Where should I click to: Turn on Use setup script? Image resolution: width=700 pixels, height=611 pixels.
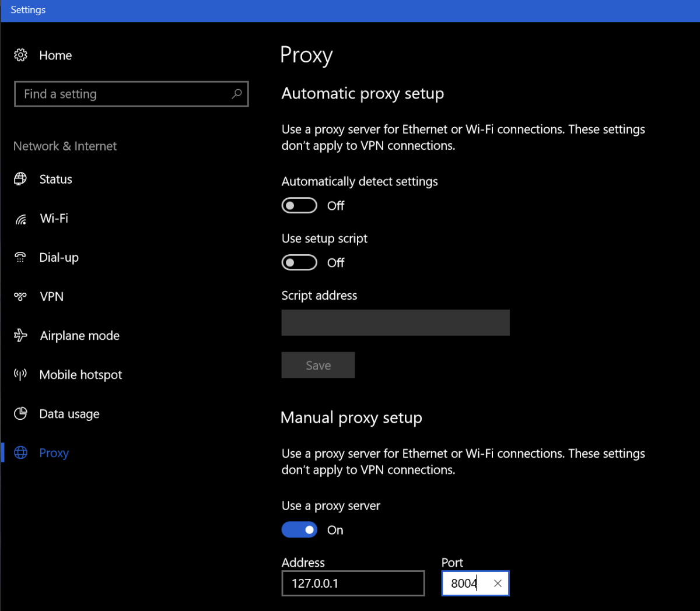tap(299, 262)
